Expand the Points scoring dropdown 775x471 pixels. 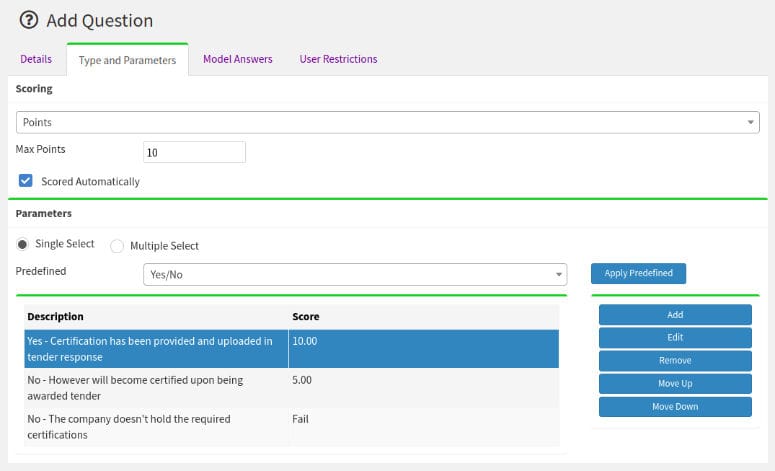[x=387, y=122]
